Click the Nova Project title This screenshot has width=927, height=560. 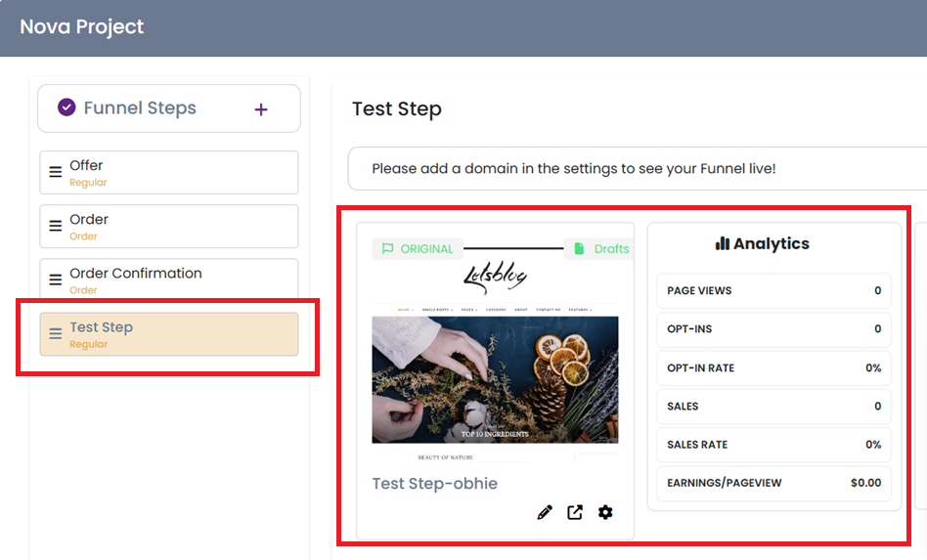82,27
